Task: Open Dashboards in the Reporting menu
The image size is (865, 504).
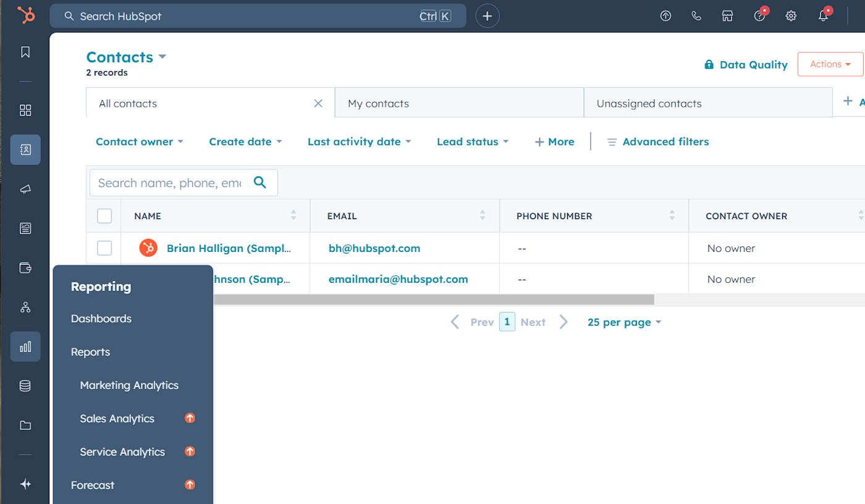Action: (x=101, y=319)
